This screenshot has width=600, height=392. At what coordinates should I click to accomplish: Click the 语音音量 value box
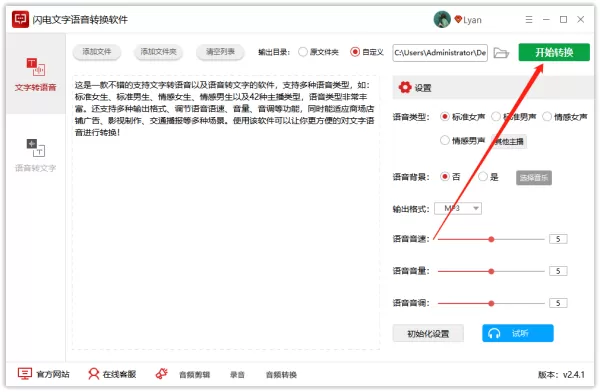pyautogui.click(x=558, y=271)
